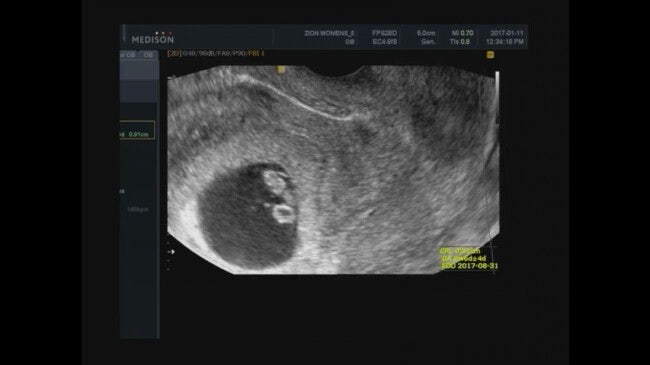Click the EC4-9IS probe label in header
650x365 pixels.
click(x=384, y=42)
